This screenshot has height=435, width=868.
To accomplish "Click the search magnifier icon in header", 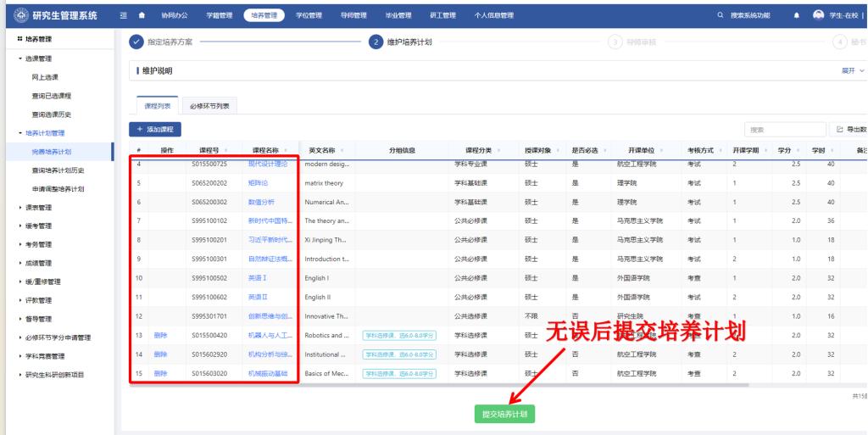I will tap(721, 15).
